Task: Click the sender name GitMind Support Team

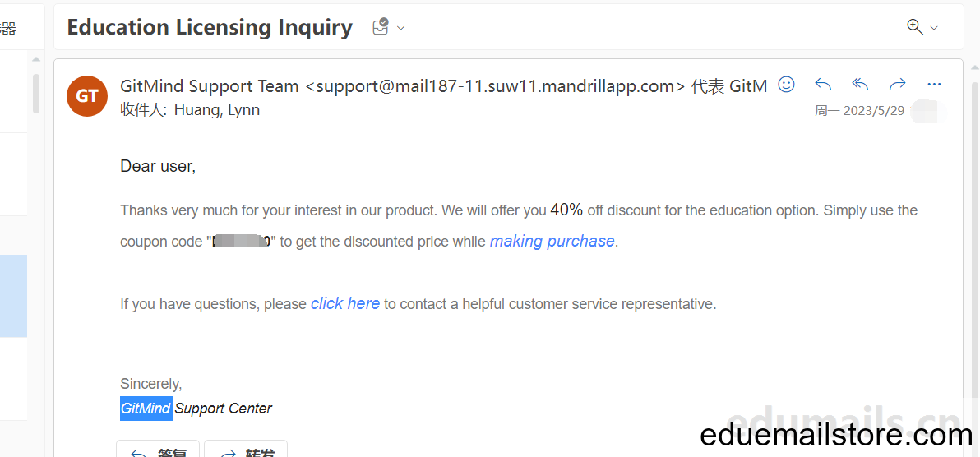Action: point(210,86)
